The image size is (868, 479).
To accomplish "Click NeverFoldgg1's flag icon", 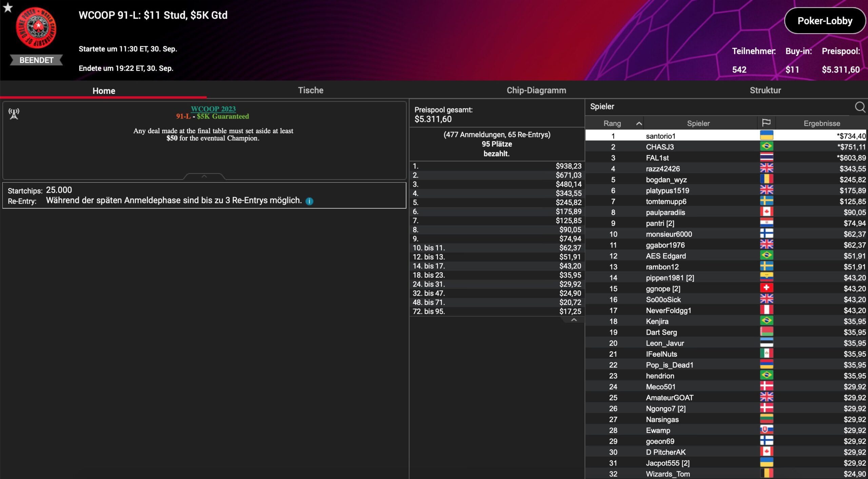I will coord(766,310).
